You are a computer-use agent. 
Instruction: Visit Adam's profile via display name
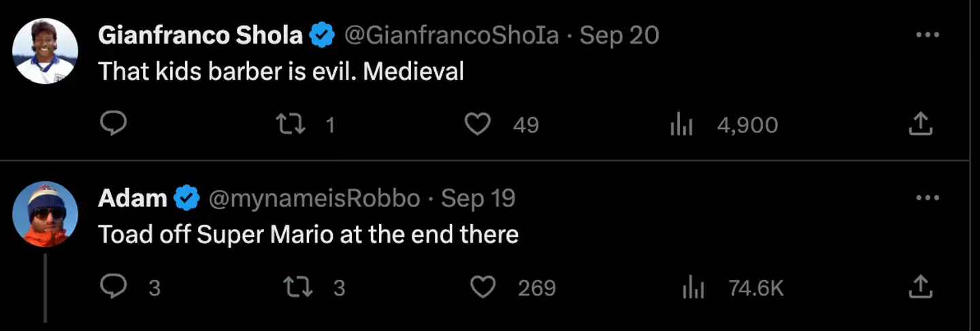132,198
